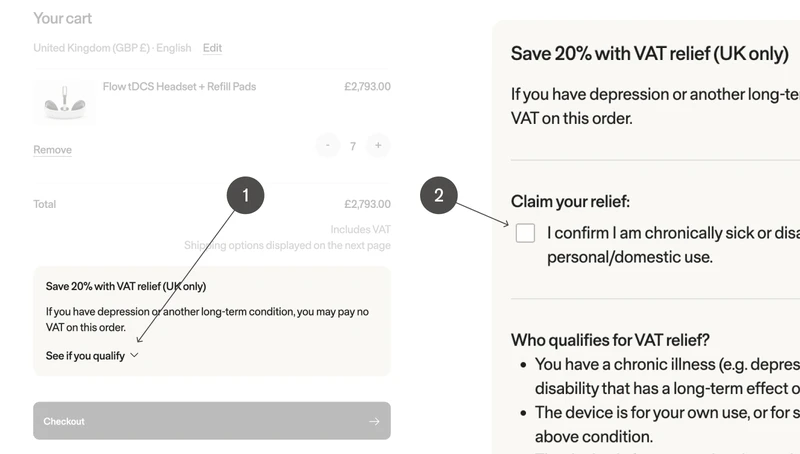Click the numbered marker 1 circle
Image resolution: width=800 pixels, height=454 pixels.
(245, 194)
